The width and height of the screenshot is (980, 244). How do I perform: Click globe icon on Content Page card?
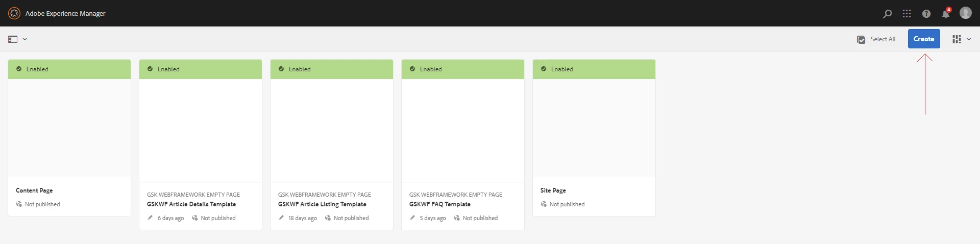[19, 204]
